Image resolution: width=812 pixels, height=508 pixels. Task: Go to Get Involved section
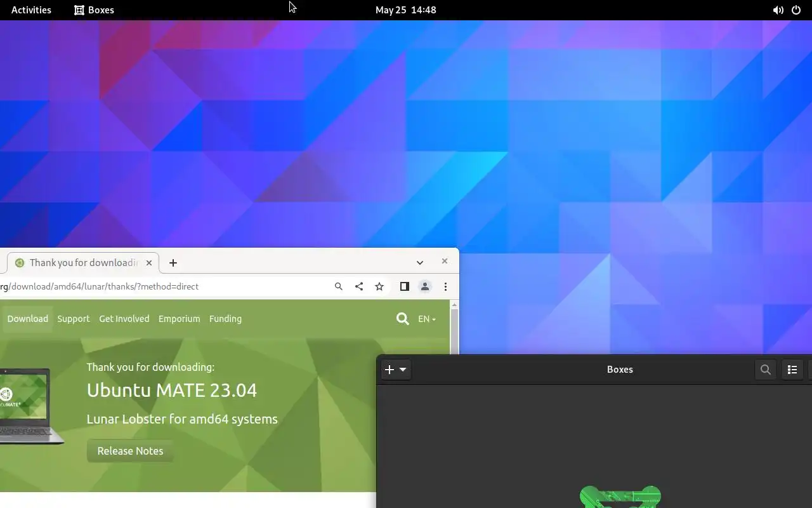tap(124, 319)
